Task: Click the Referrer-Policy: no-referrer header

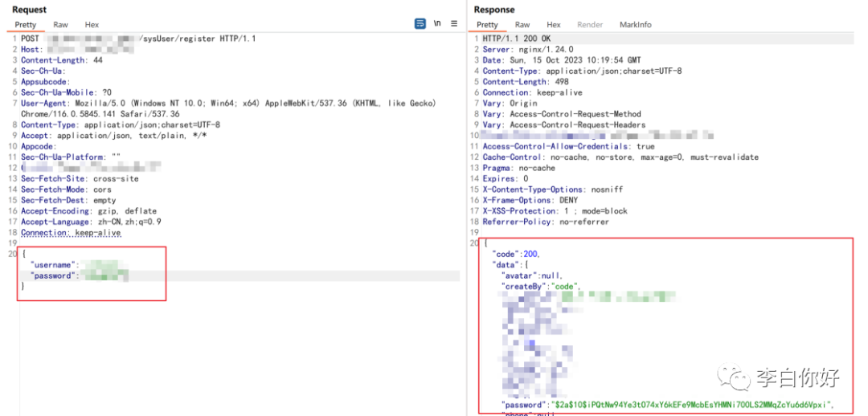Action: [546, 222]
